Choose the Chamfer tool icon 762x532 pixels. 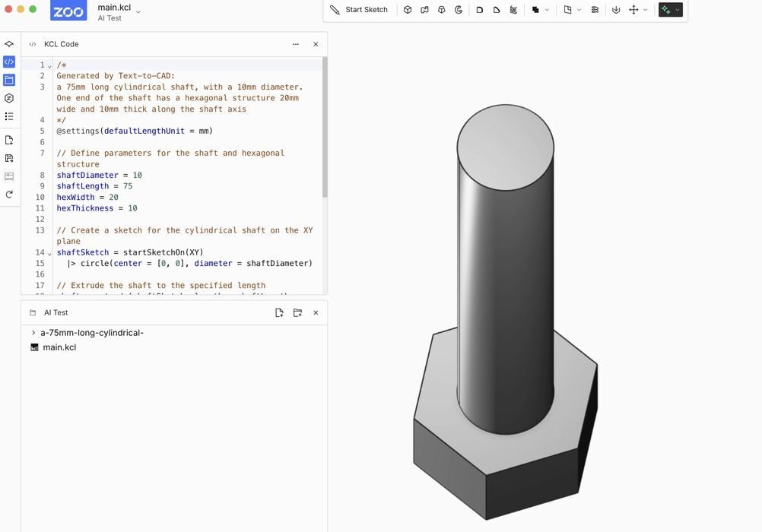pyautogui.click(x=497, y=10)
